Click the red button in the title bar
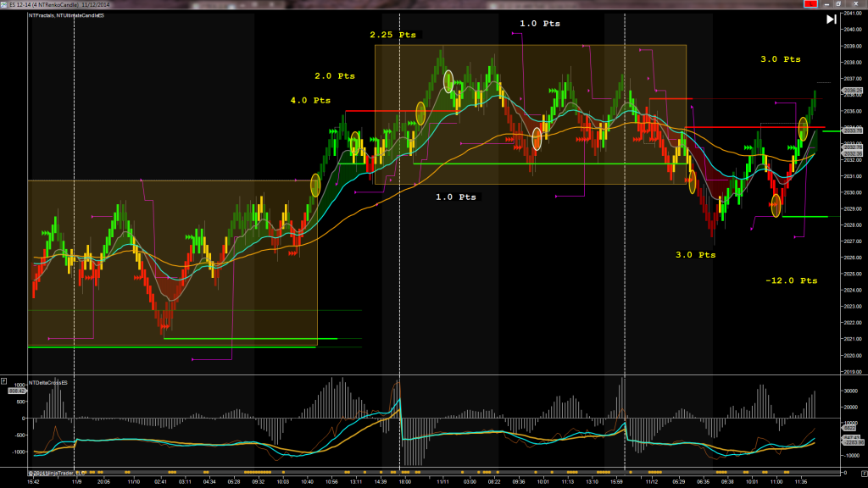Image resolution: width=868 pixels, height=488 pixels. pos(810,4)
